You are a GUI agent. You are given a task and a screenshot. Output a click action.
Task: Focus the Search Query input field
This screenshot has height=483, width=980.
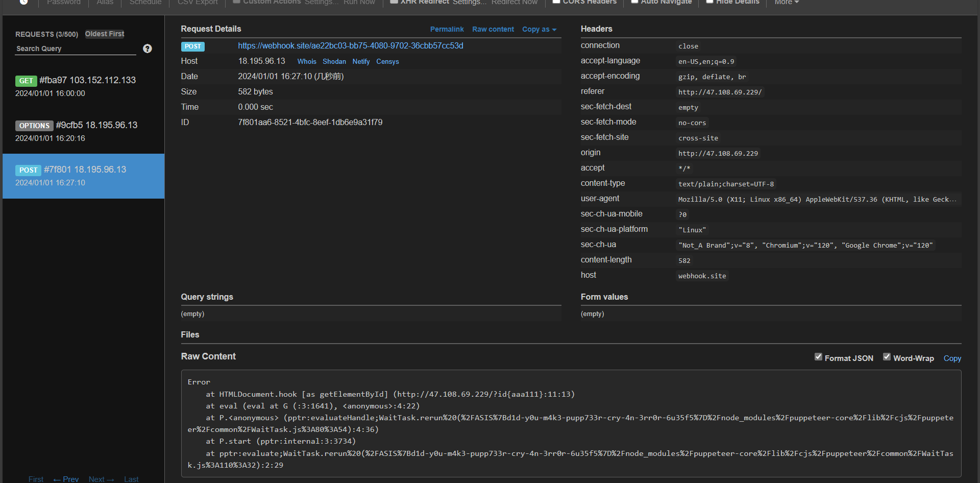point(76,49)
